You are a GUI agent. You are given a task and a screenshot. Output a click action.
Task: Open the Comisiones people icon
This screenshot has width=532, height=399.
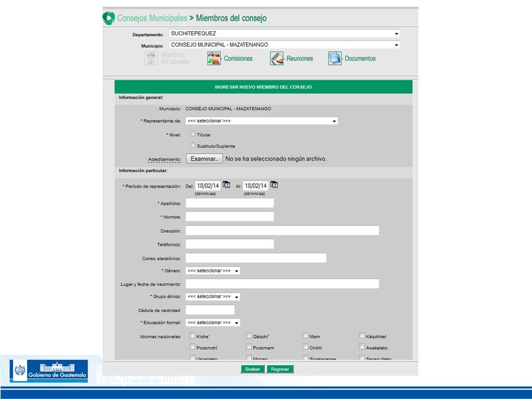[214, 59]
